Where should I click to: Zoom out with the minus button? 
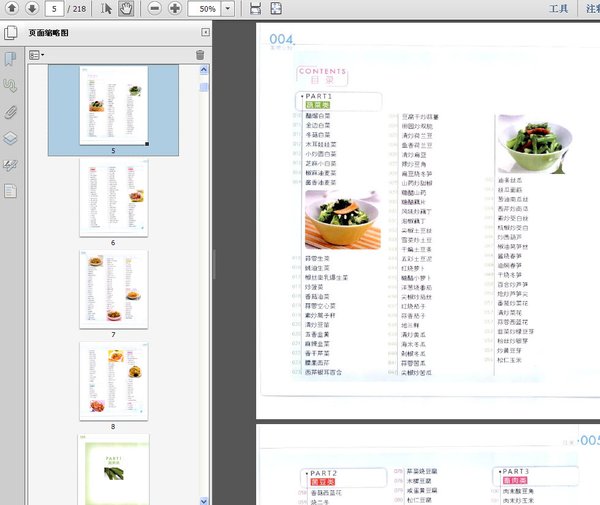[155, 9]
